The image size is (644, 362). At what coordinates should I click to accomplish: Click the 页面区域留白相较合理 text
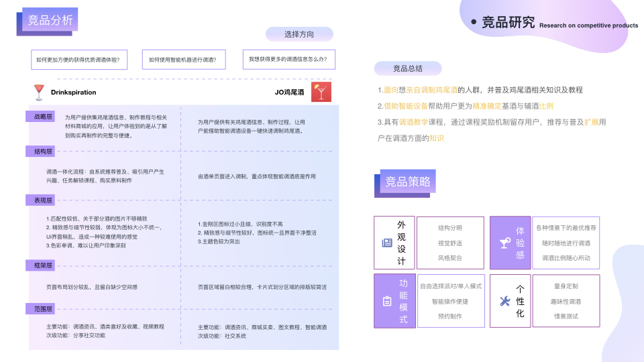[262, 287]
